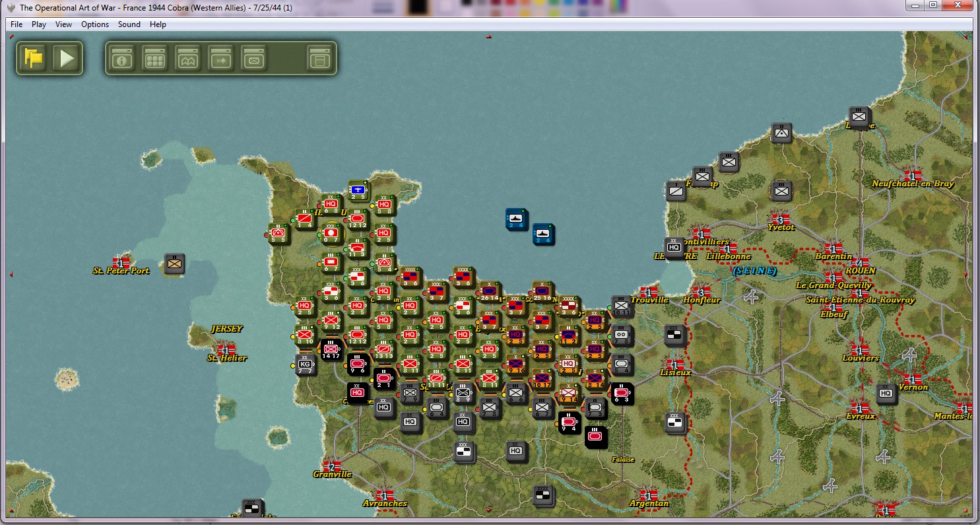Image resolution: width=980 pixels, height=525 pixels.
Task: Click the flag marker above Avranches
Action: click(x=385, y=495)
